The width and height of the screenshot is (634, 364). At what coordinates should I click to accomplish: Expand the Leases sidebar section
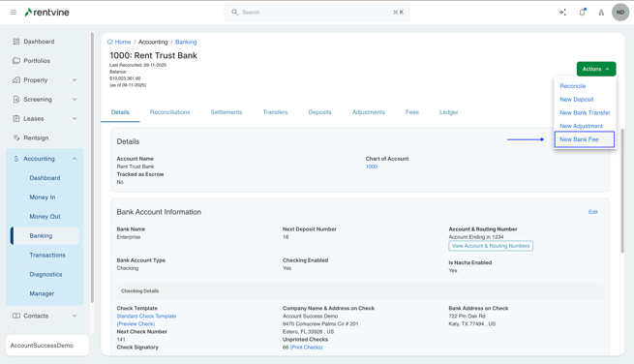point(75,118)
